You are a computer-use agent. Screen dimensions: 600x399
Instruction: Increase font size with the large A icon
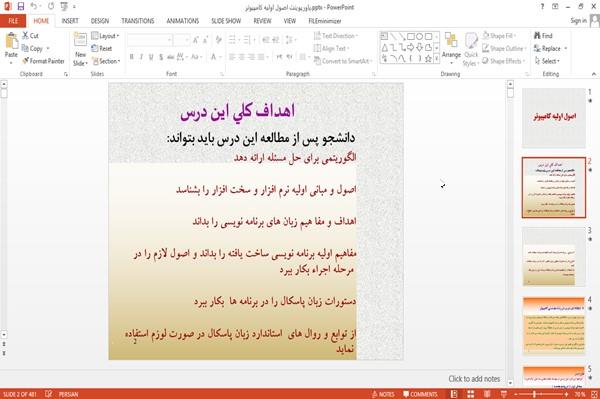point(196,40)
